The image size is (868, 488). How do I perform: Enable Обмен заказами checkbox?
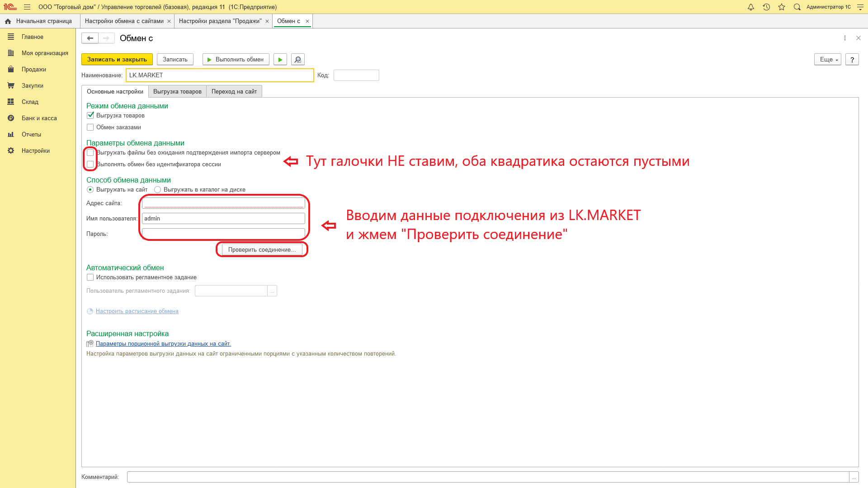90,127
